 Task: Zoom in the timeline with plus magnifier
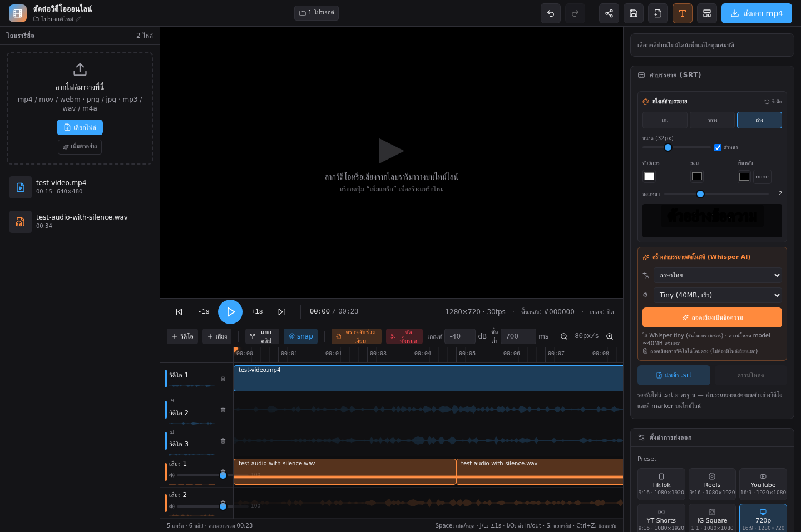[610, 336]
